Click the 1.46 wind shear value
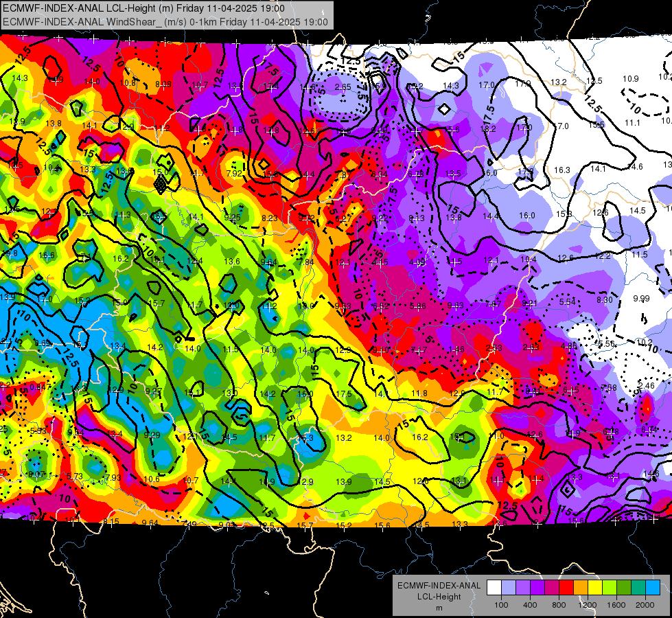The height and width of the screenshot is (618, 672). pos(456,349)
